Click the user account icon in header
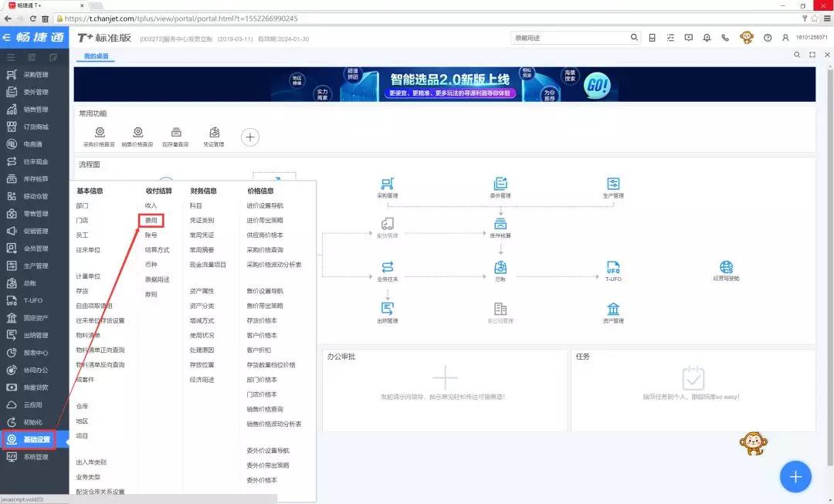 click(785, 38)
